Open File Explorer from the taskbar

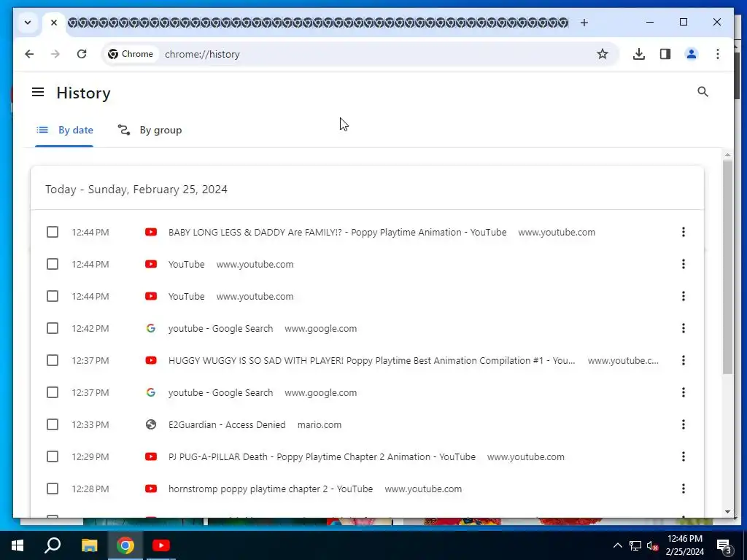tap(89, 545)
